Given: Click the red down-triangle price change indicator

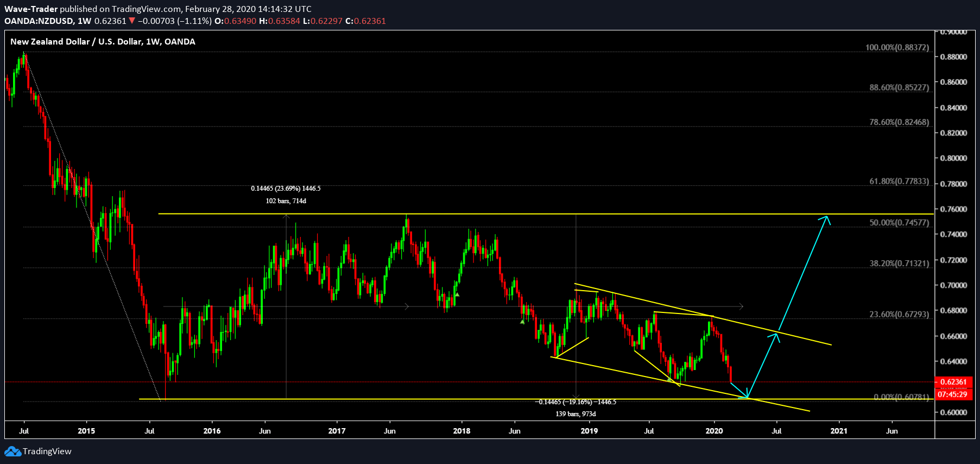Looking at the screenshot, I should click(x=132, y=21).
